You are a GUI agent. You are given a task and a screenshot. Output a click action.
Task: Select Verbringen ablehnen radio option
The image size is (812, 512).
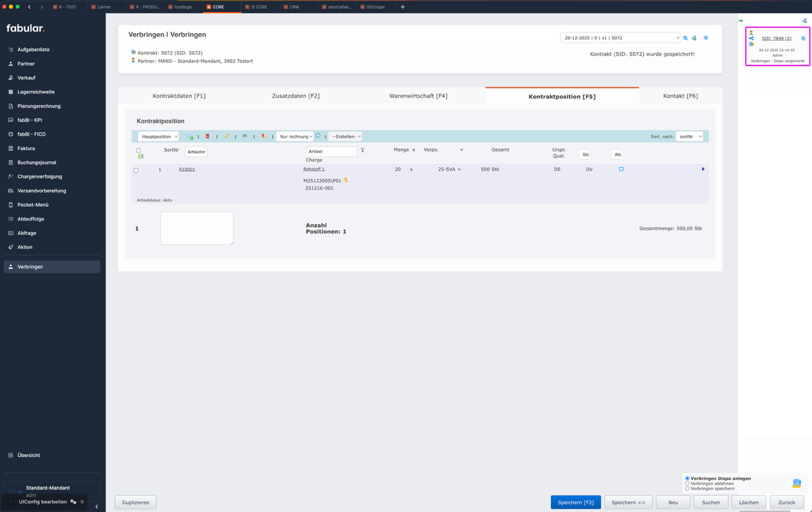tap(687, 484)
